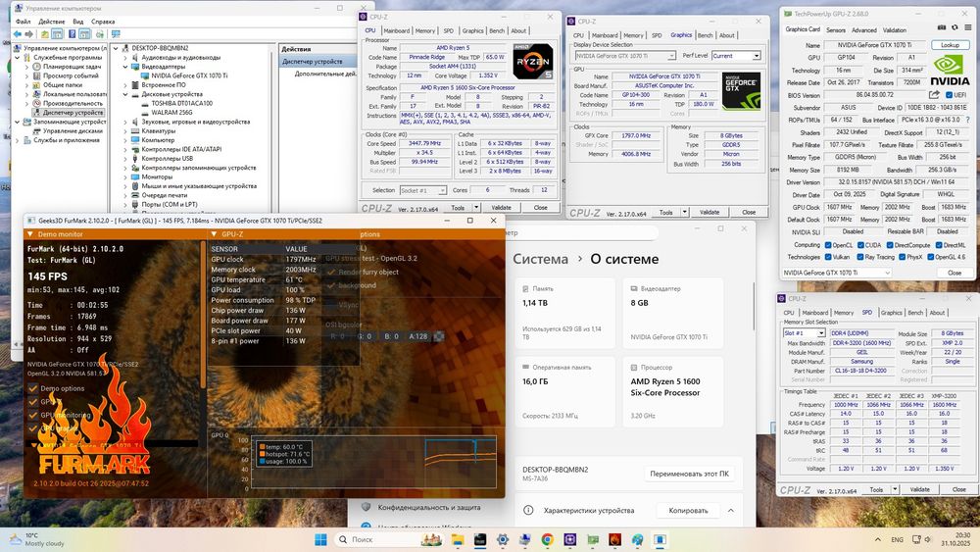Click the Forward arrow in Computer Management toolbar
This screenshot has height=552, width=980.
(28, 33)
